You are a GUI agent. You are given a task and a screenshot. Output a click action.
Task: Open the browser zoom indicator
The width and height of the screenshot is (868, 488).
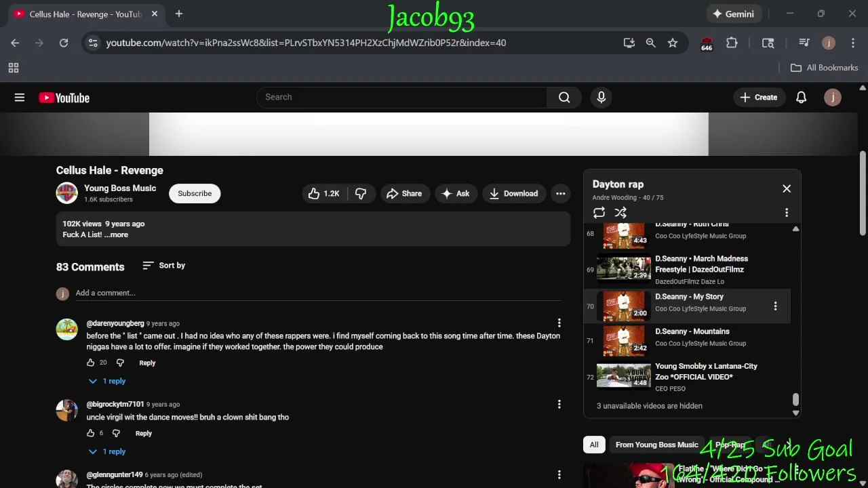click(x=651, y=43)
